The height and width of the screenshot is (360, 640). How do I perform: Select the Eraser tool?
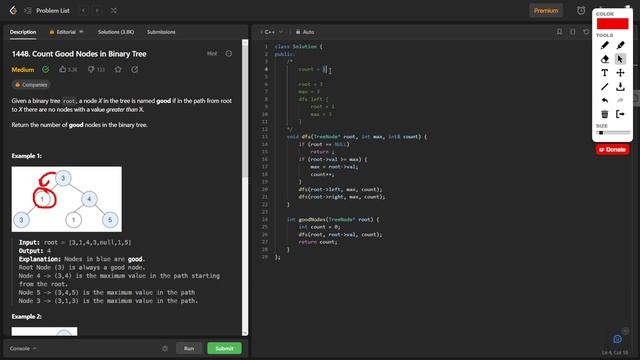tap(604, 59)
